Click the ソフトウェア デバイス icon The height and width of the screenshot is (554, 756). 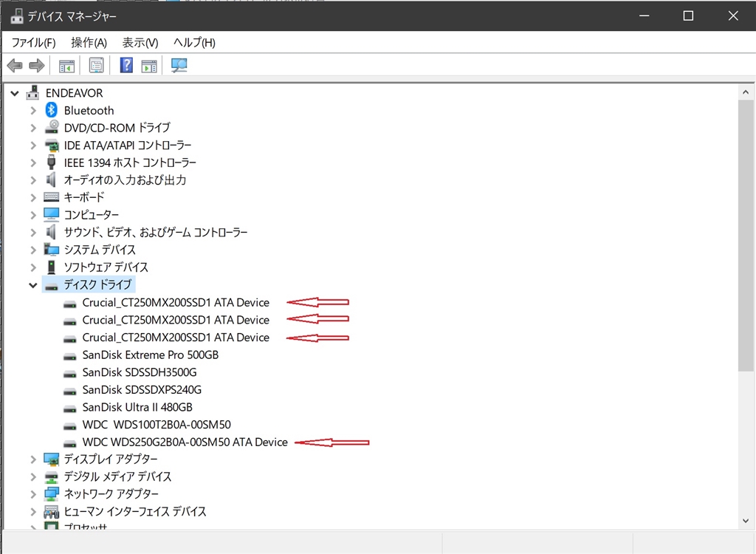[x=52, y=267]
